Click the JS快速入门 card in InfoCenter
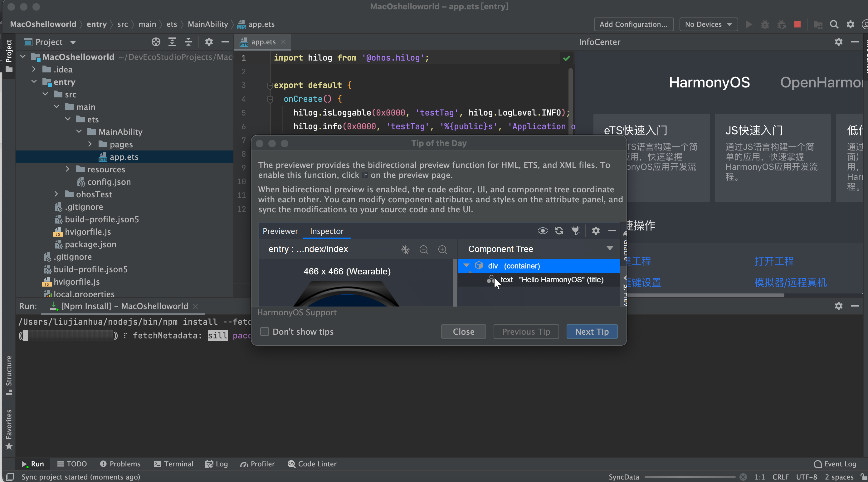The image size is (868, 482). pos(773,158)
